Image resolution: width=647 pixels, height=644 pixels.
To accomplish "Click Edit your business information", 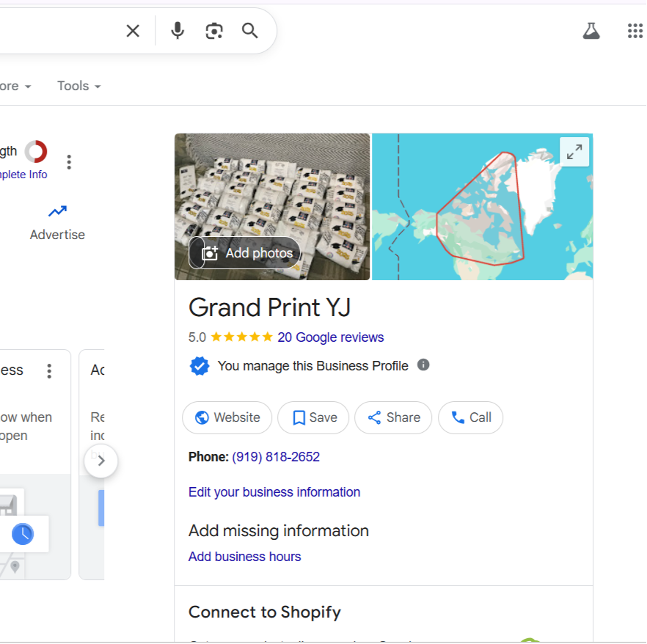I will [x=274, y=492].
